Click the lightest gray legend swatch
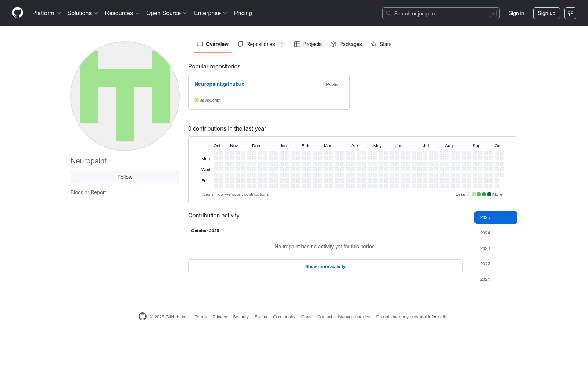The image size is (588, 368). pos(469,194)
